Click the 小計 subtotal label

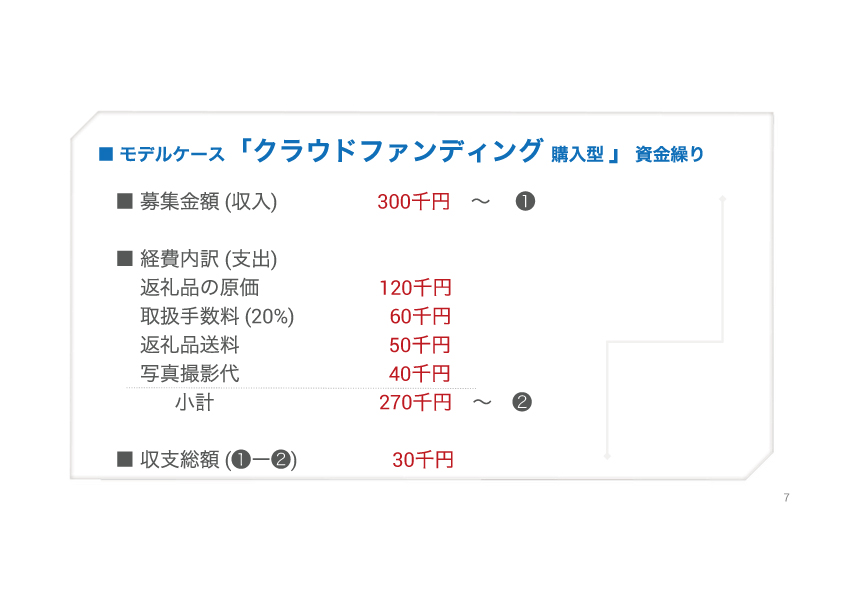click(x=194, y=403)
